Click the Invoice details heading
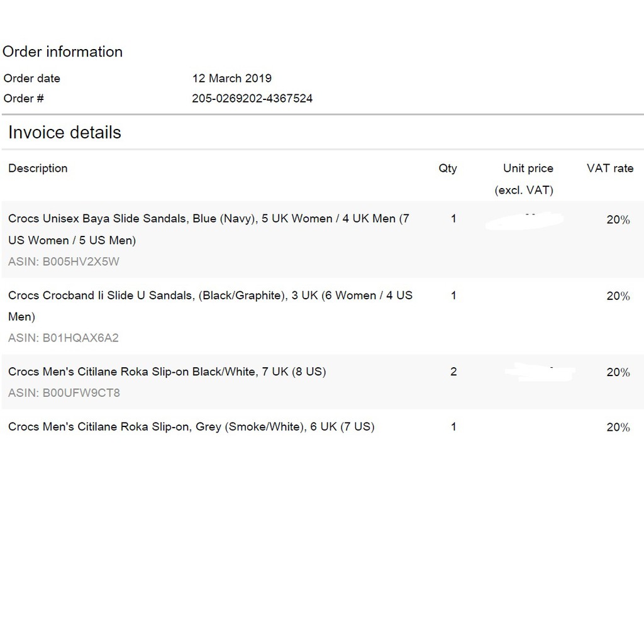Viewport: 644px width, 644px height. click(65, 133)
